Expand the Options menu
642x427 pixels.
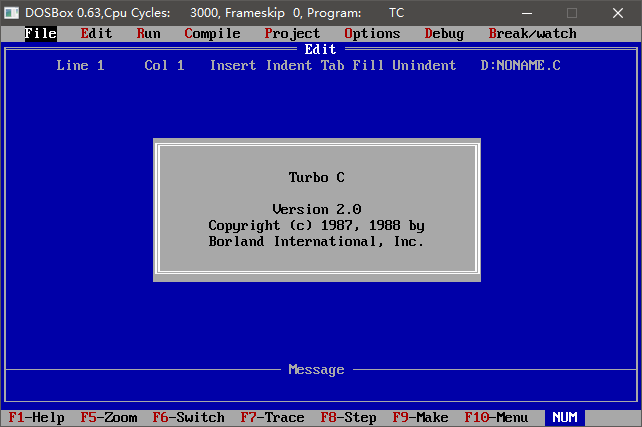[x=372, y=33]
